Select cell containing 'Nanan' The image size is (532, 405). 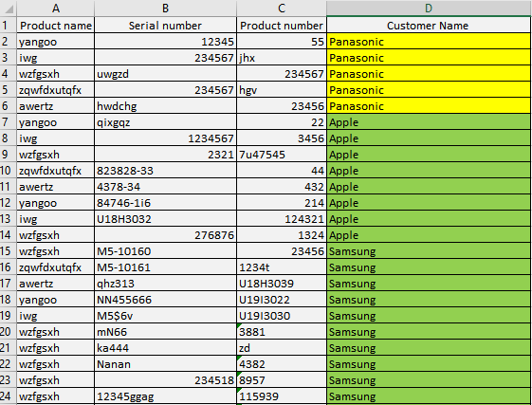[x=165, y=364]
